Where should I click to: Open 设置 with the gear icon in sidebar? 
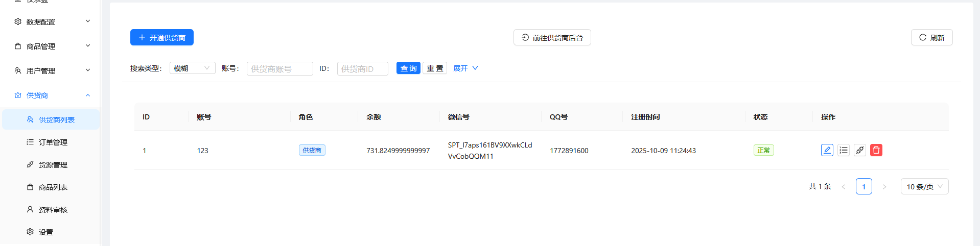tap(45, 232)
